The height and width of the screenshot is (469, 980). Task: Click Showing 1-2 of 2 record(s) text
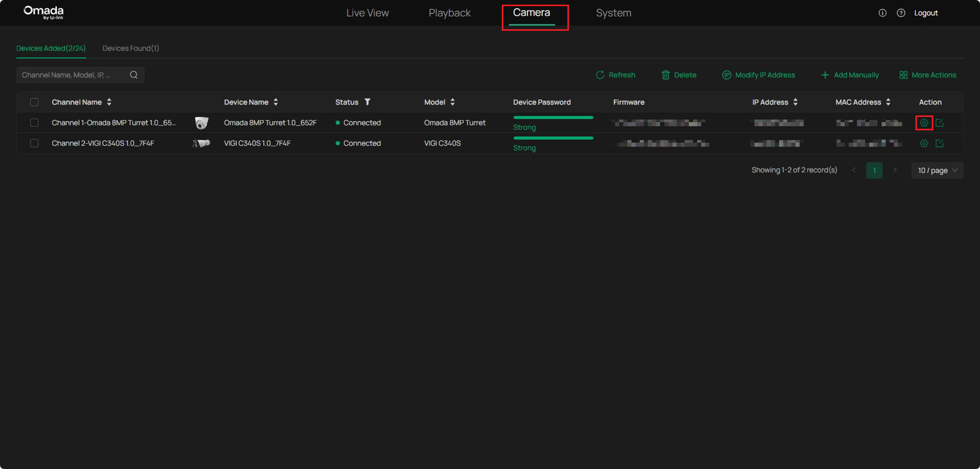(794, 170)
